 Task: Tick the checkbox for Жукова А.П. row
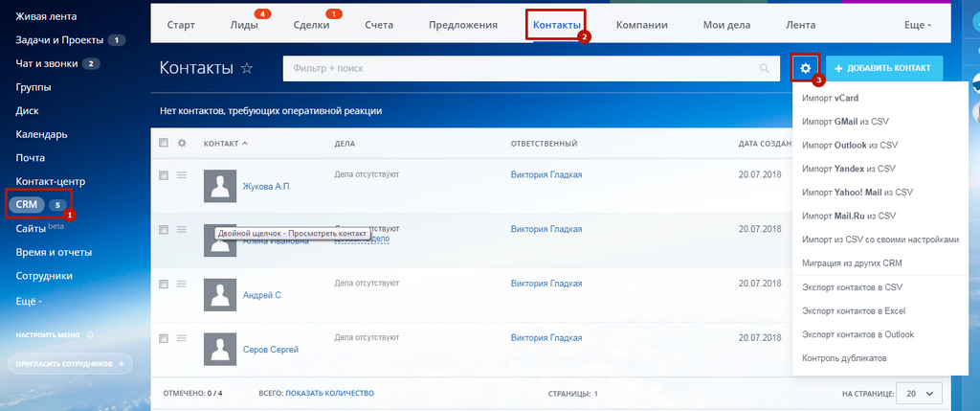(164, 175)
